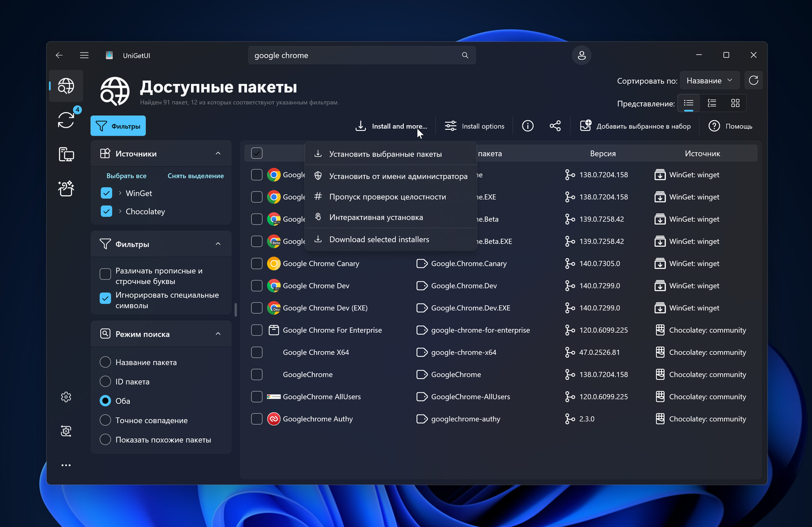
Task: Click the filters panel scrollbar
Action: click(235, 310)
